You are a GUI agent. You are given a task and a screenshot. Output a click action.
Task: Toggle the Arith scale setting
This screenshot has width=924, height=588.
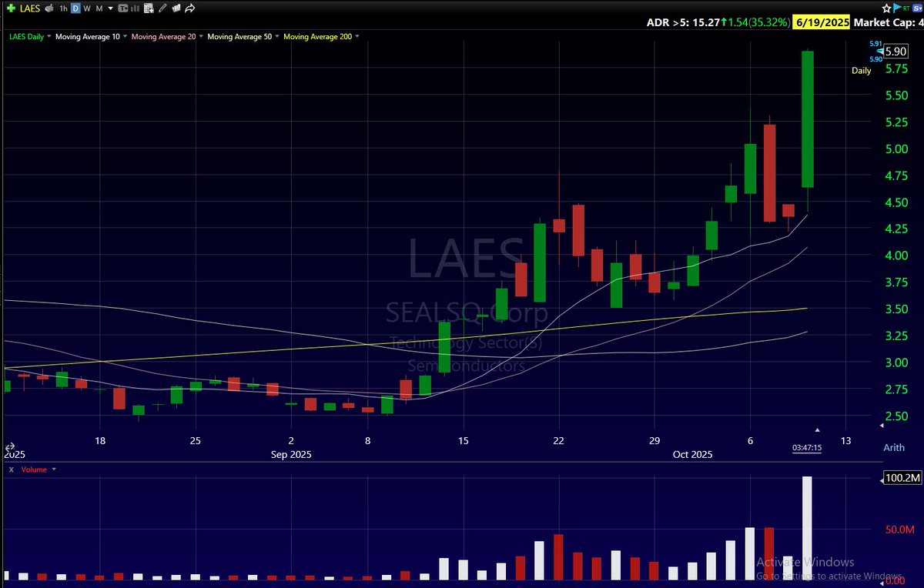(894, 447)
